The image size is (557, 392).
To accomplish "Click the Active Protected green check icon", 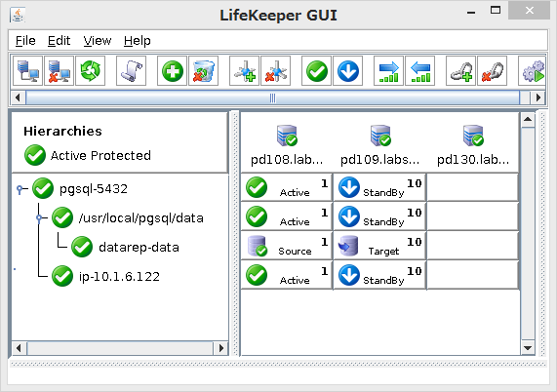I will tap(35, 155).
